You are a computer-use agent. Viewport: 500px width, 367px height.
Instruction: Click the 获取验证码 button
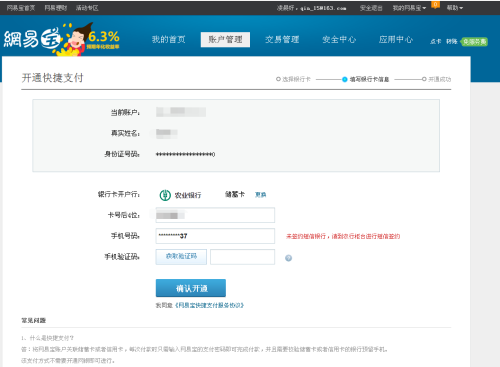[x=181, y=257]
